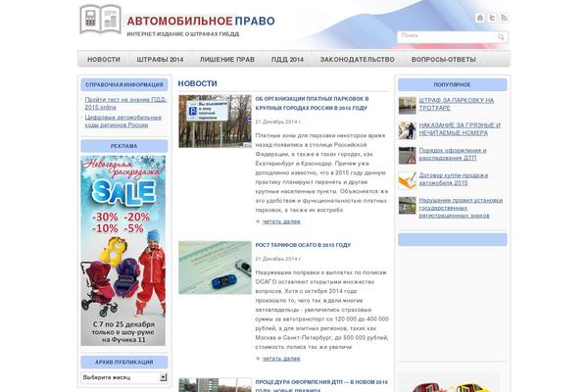588x392 pixels.
Task: Click thumbnail beside Нарушение правил установки
Action: point(408,206)
